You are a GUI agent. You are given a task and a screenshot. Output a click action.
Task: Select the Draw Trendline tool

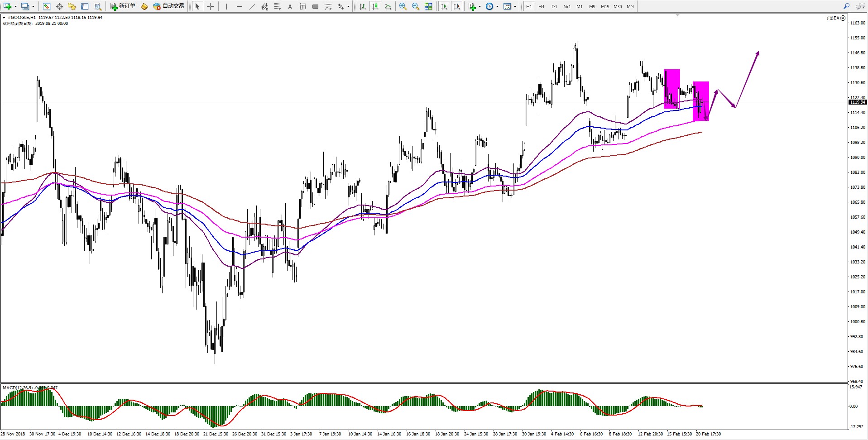point(252,6)
